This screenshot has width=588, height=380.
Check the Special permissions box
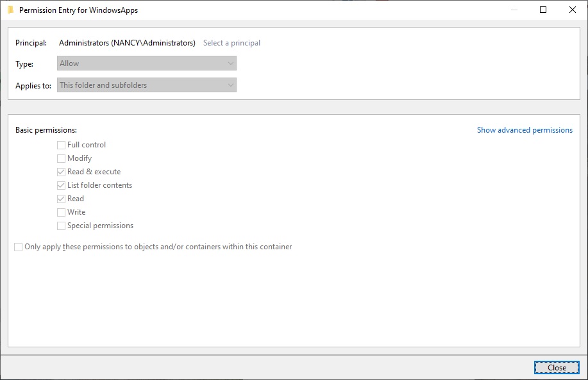pos(61,226)
